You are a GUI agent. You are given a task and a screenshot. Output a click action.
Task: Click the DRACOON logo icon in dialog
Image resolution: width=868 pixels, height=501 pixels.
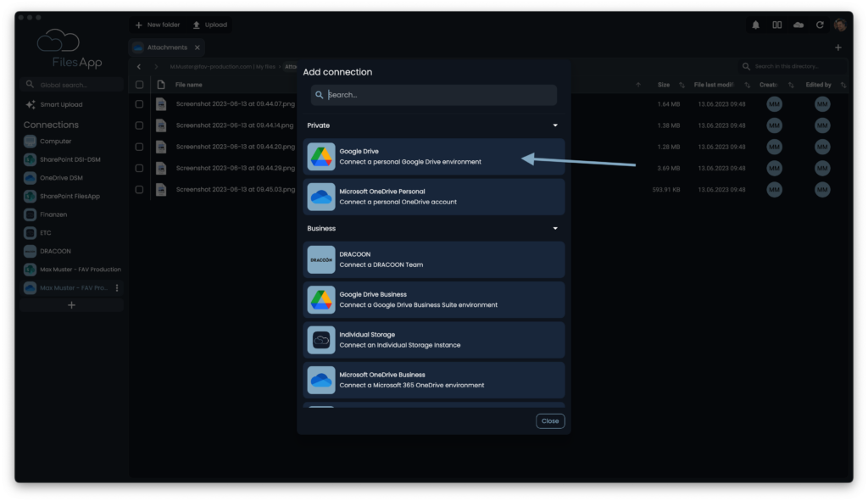[321, 259]
